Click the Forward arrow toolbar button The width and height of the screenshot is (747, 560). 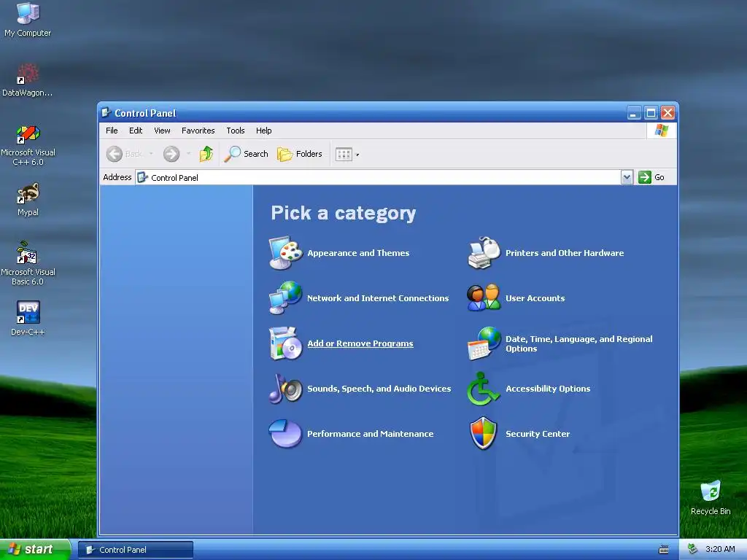click(171, 154)
